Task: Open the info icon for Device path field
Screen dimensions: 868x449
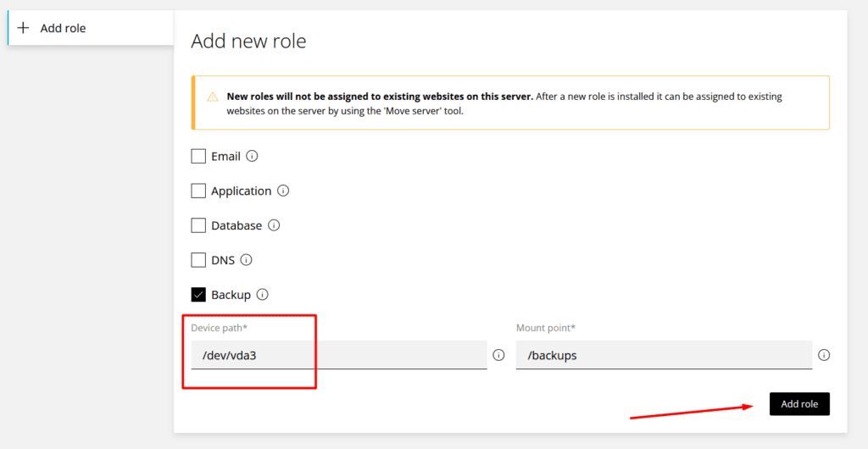Action: pyautogui.click(x=498, y=355)
